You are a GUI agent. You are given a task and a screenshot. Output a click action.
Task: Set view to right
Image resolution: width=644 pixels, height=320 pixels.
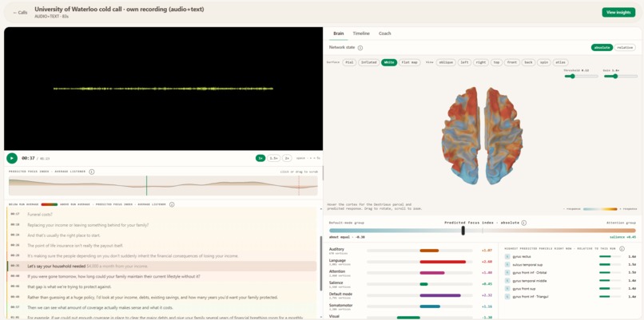480,62
